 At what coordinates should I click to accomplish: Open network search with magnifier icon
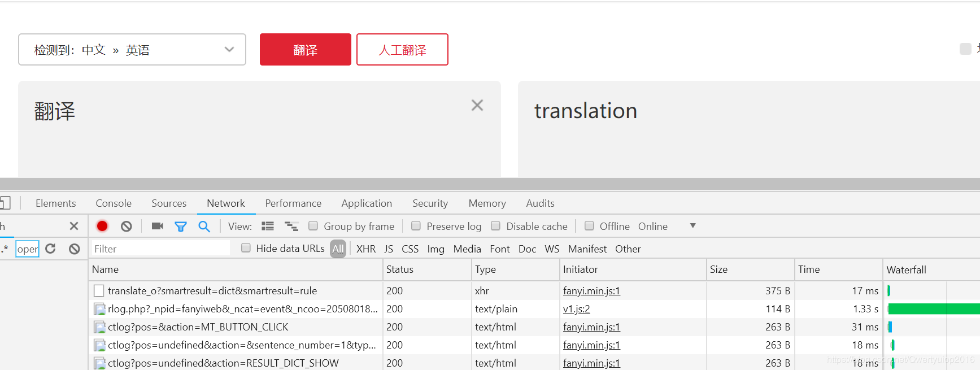pos(204,227)
